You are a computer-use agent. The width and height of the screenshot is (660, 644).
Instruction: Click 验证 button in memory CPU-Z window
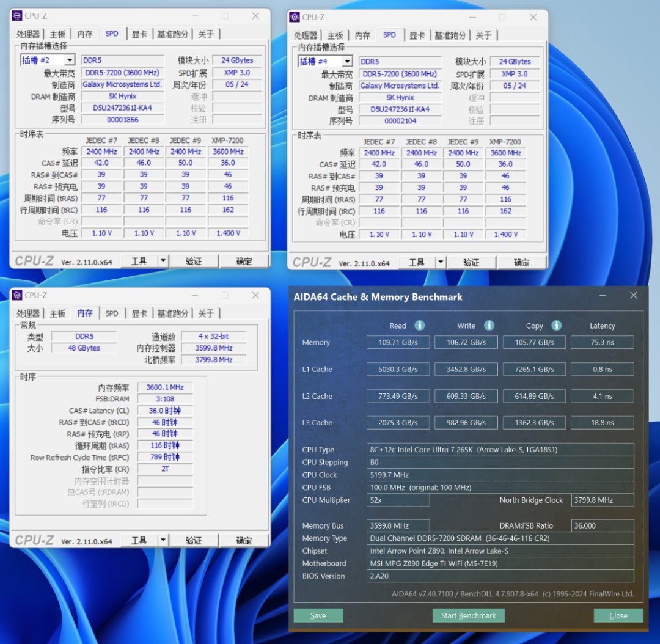click(194, 540)
